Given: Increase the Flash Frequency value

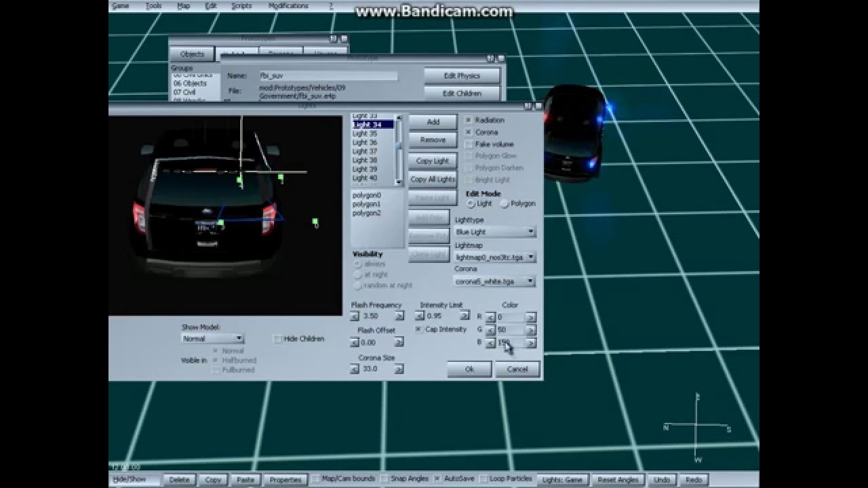Looking at the screenshot, I should pyautogui.click(x=399, y=316).
